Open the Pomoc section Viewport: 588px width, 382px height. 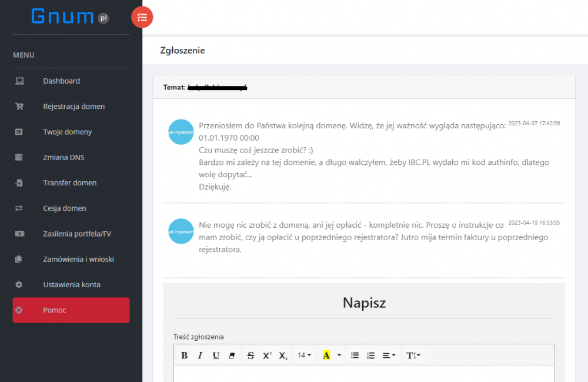coord(71,310)
